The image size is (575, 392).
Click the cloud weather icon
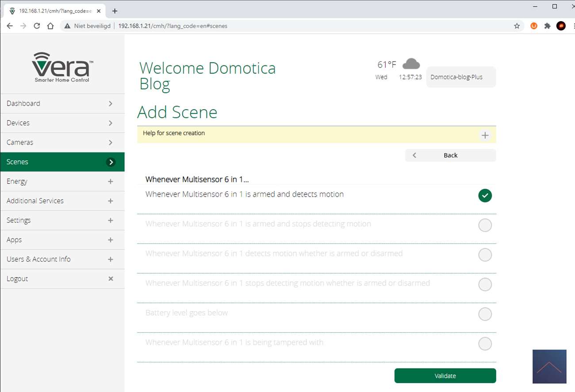[411, 65]
